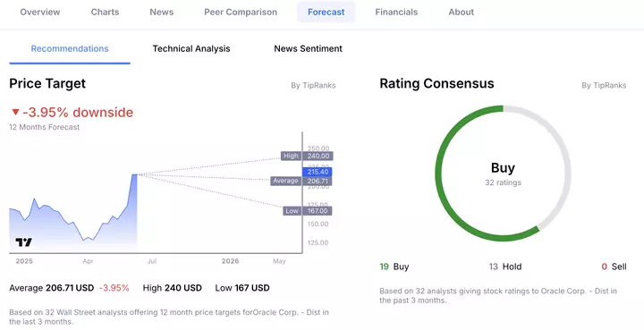Click the TradingView logo on chart
This screenshot has height=330, width=644.
point(23,242)
